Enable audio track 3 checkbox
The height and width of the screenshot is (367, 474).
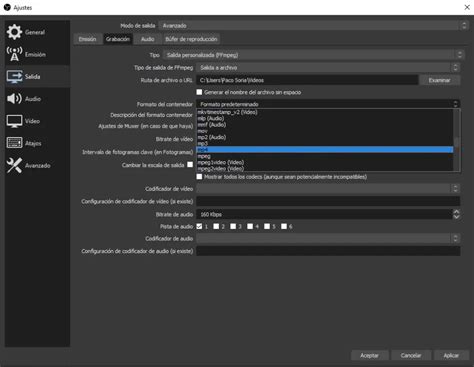pos(233,226)
